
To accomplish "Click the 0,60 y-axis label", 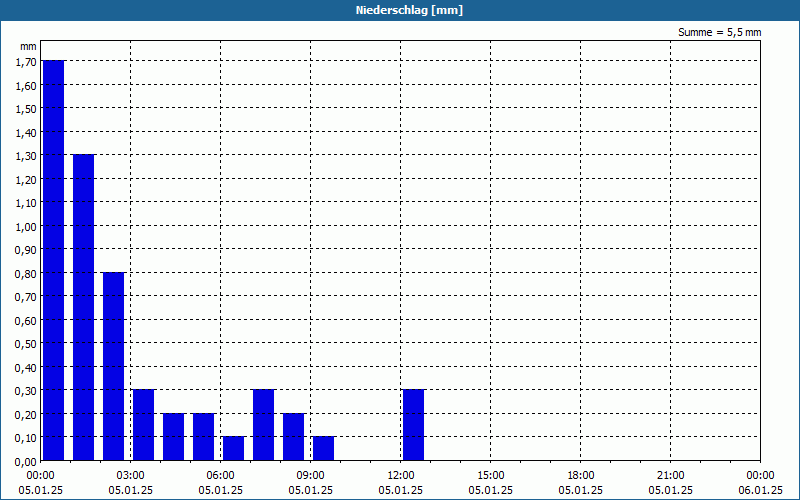I will [x=27, y=320].
